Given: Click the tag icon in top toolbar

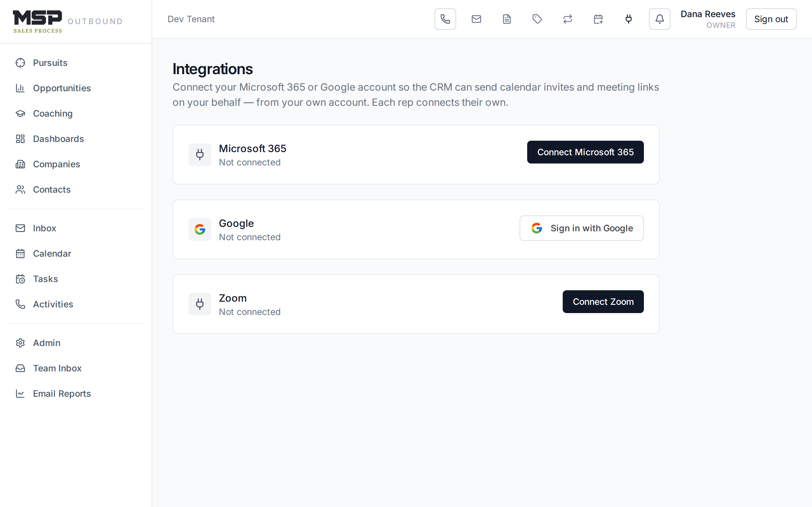Looking at the screenshot, I should point(537,19).
